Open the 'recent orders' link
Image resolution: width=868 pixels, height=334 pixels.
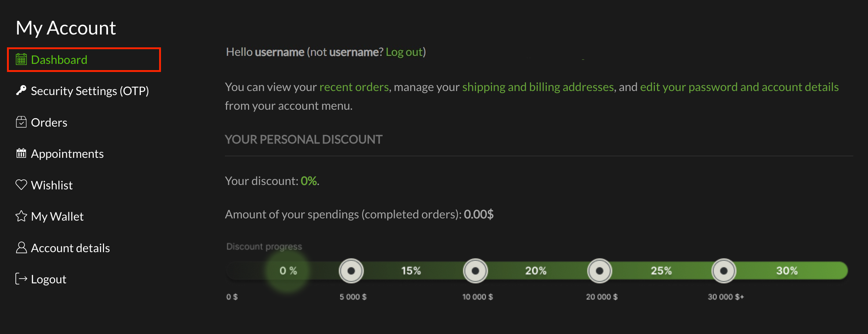(354, 87)
